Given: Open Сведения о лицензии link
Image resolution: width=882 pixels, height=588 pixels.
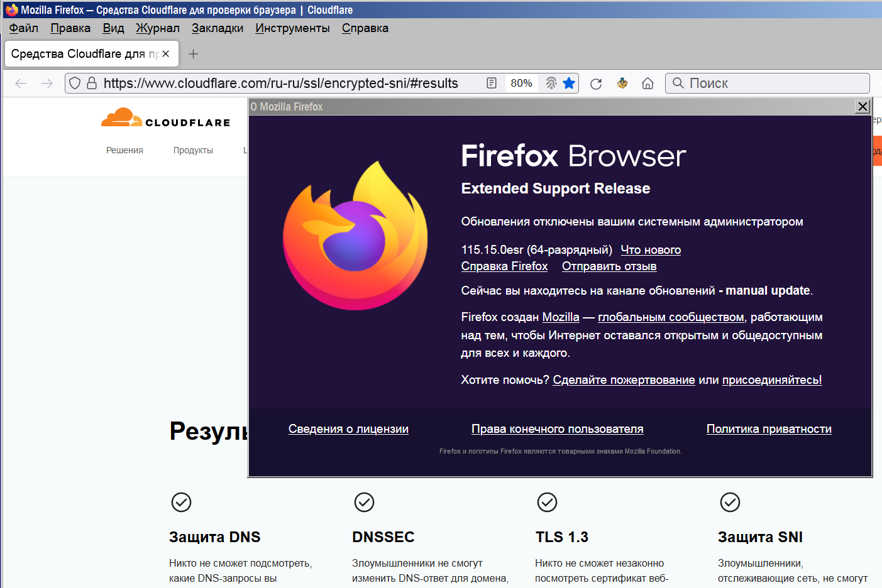Looking at the screenshot, I should pyautogui.click(x=348, y=429).
